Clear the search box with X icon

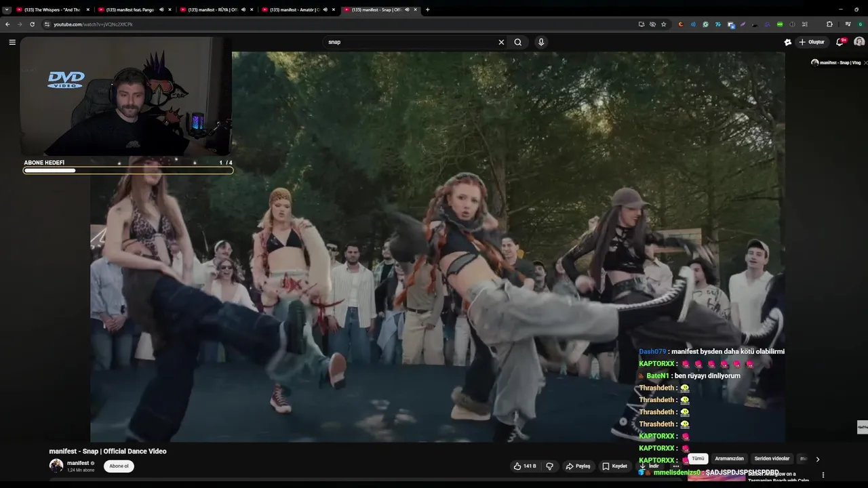501,42
